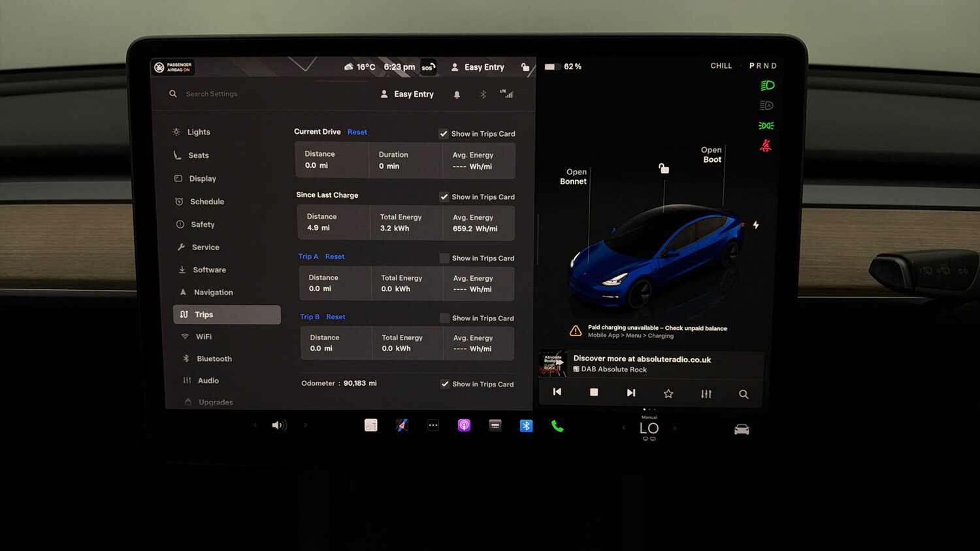Select the Maps navigation app icon

[402, 425]
